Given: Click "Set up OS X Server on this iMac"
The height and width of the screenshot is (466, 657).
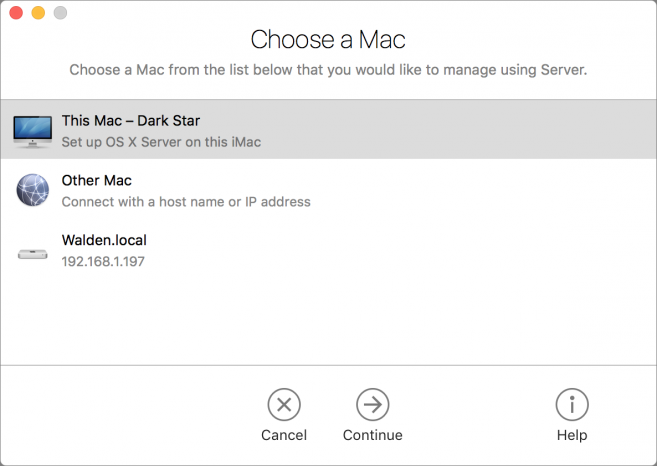Looking at the screenshot, I should [161, 142].
